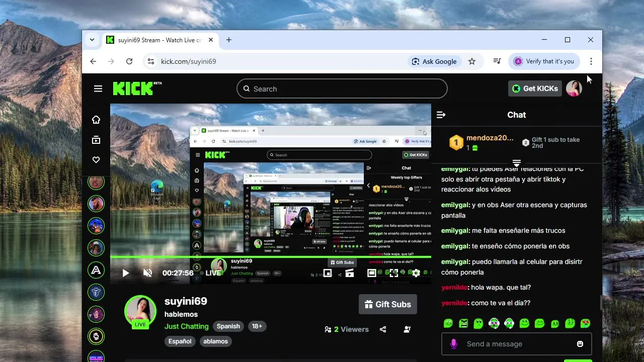Open the Chrome three-dot menu
This screenshot has height=362, width=644.
(591, 61)
